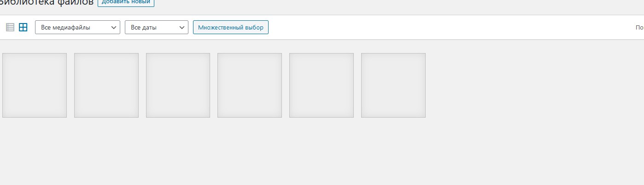Click the "Все медиафайлы" text inside dropdown
This screenshot has height=185, width=644.
(x=65, y=28)
